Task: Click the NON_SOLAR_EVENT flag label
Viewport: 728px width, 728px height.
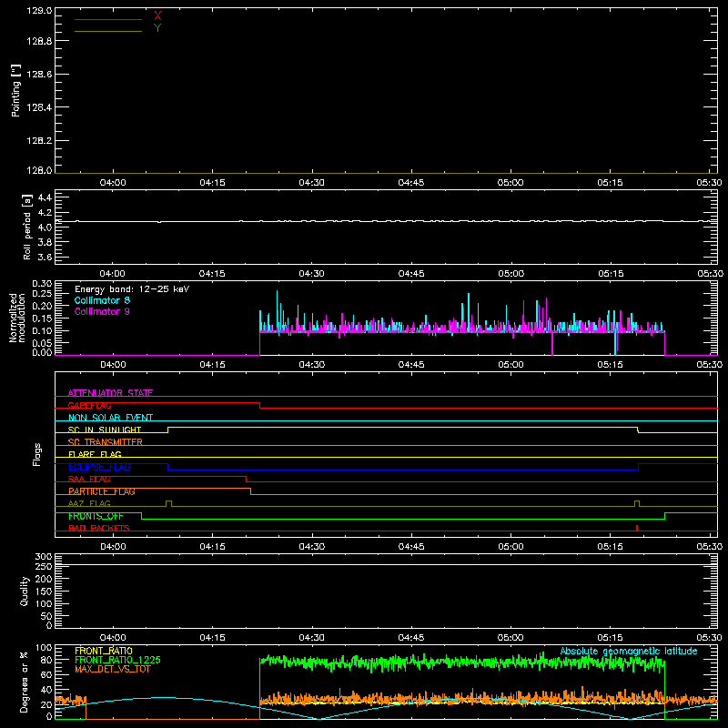Action: click(x=110, y=418)
